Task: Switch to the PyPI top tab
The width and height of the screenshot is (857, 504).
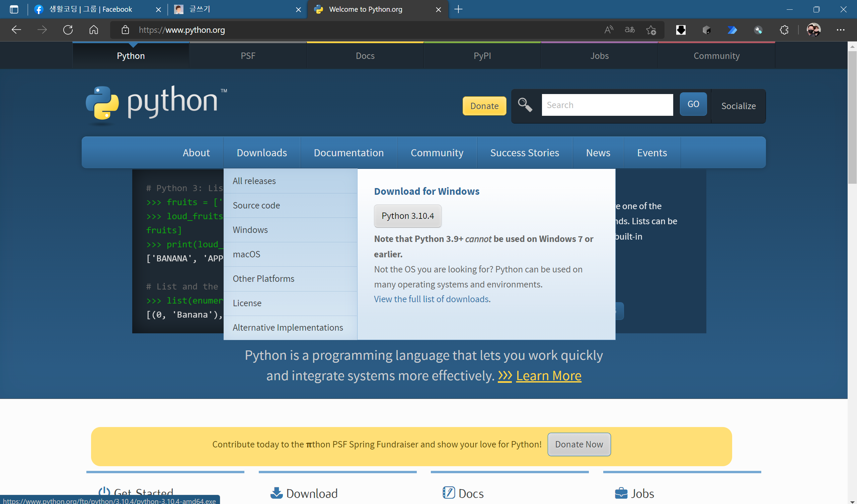Action: click(x=482, y=56)
